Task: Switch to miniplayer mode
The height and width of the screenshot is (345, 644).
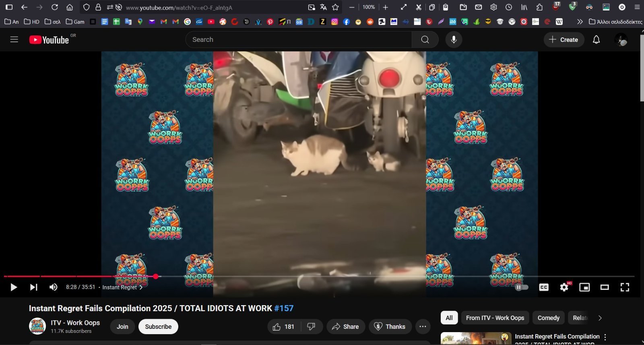Action: [584, 287]
